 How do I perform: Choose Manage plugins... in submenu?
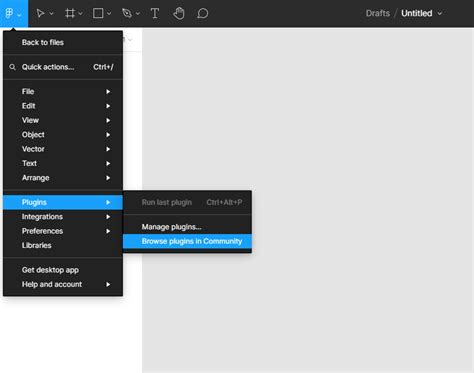[x=187, y=227]
